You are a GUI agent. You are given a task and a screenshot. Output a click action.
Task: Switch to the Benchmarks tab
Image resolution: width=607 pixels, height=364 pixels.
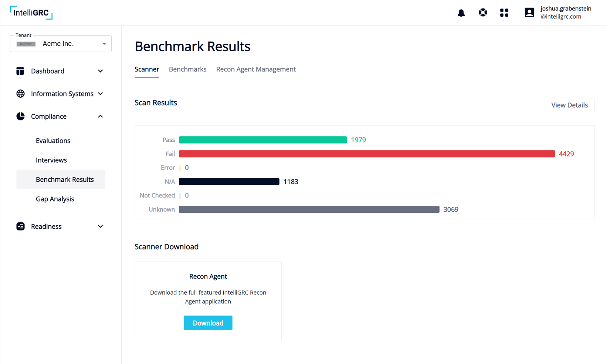[188, 69]
